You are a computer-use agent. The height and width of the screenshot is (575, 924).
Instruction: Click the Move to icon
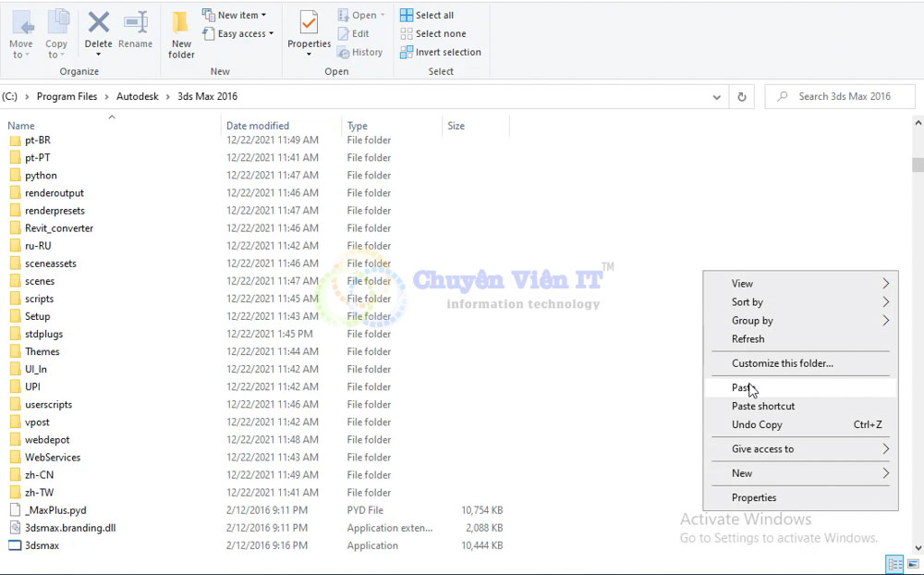[20, 33]
